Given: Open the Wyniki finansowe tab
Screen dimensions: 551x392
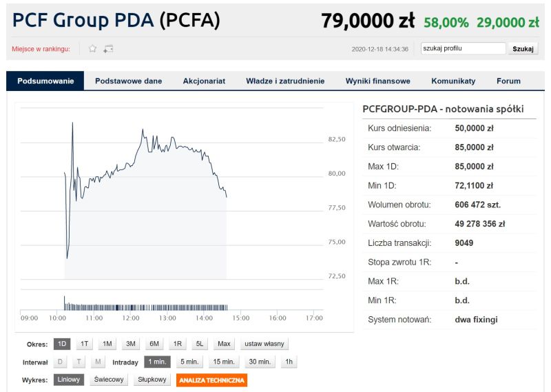Looking at the screenshot, I should (x=377, y=81).
